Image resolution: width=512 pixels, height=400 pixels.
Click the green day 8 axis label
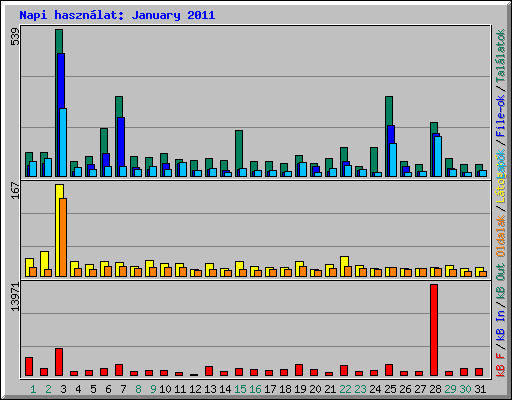click(138, 389)
